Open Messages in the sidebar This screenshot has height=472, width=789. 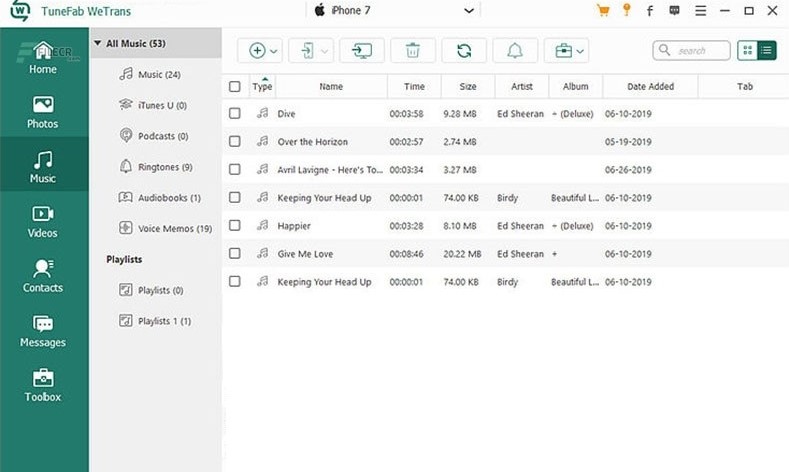tap(43, 330)
